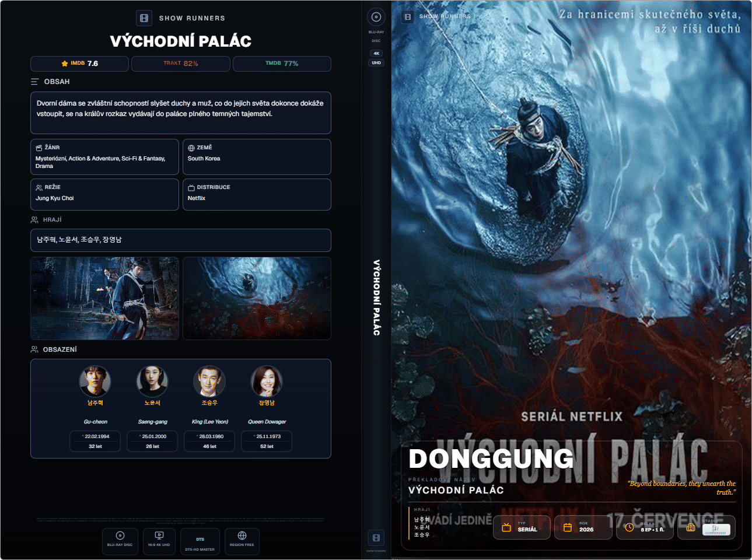Click the film icon at spine bottom
The image size is (752, 560).
376,538
